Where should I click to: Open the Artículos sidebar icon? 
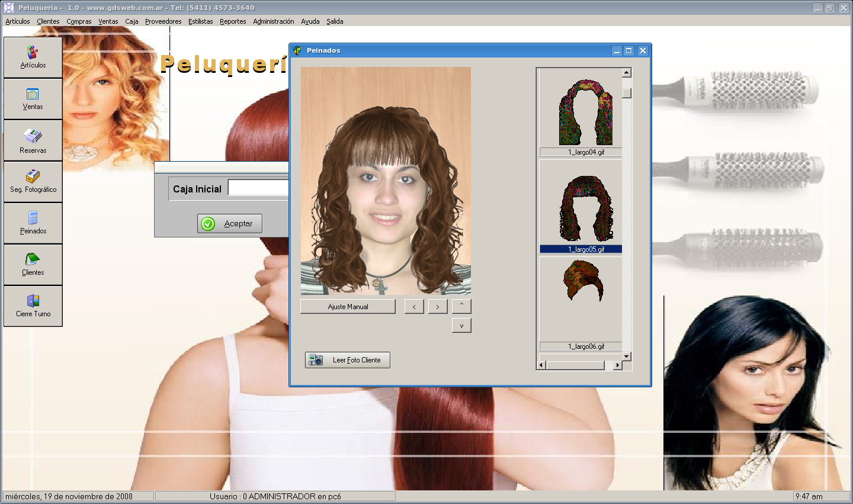pyautogui.click(x=33, y=57)
